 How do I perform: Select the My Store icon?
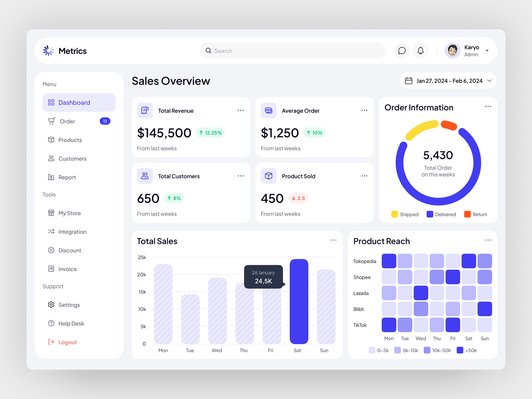click(x=51, y=213)
